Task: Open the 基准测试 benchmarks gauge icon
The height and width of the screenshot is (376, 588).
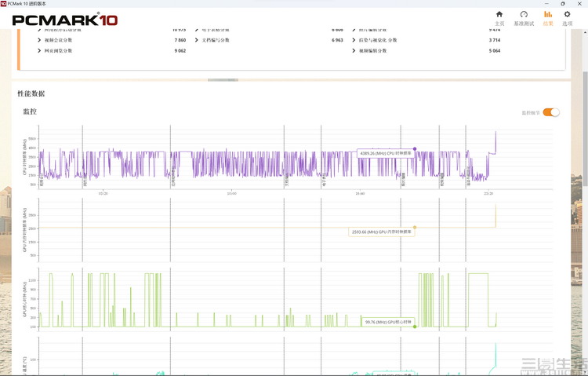Action: point(524,14)
